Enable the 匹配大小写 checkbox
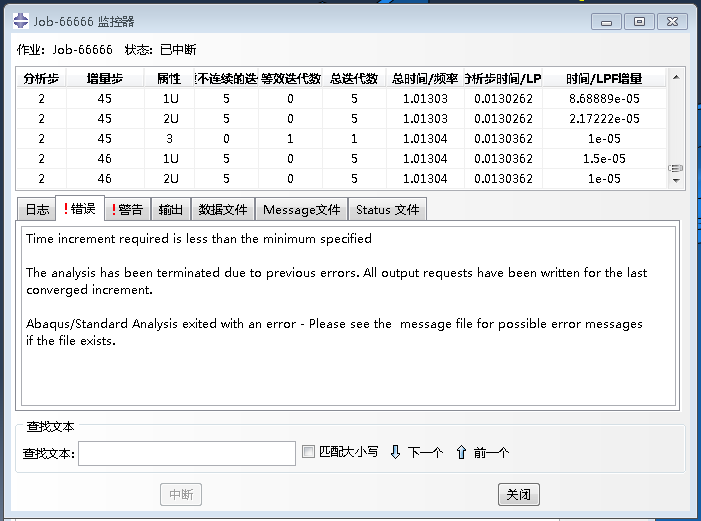The width and height of the screenshot is (701, 521). [308, 451]
